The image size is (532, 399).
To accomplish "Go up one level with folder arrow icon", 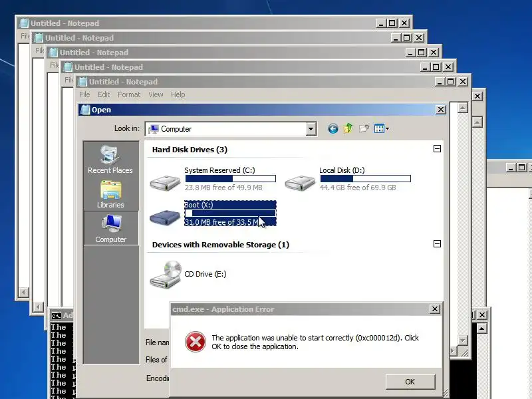I will coord(348,128).
